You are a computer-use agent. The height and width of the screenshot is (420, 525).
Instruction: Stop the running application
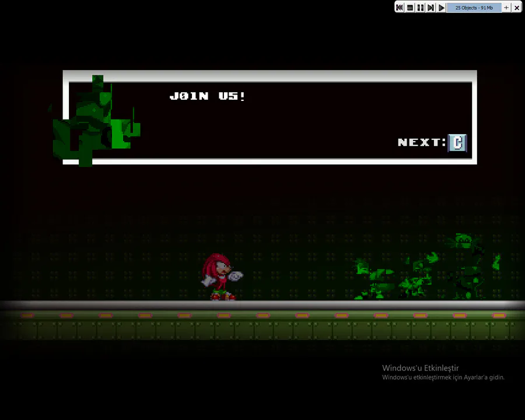point(410,8)
